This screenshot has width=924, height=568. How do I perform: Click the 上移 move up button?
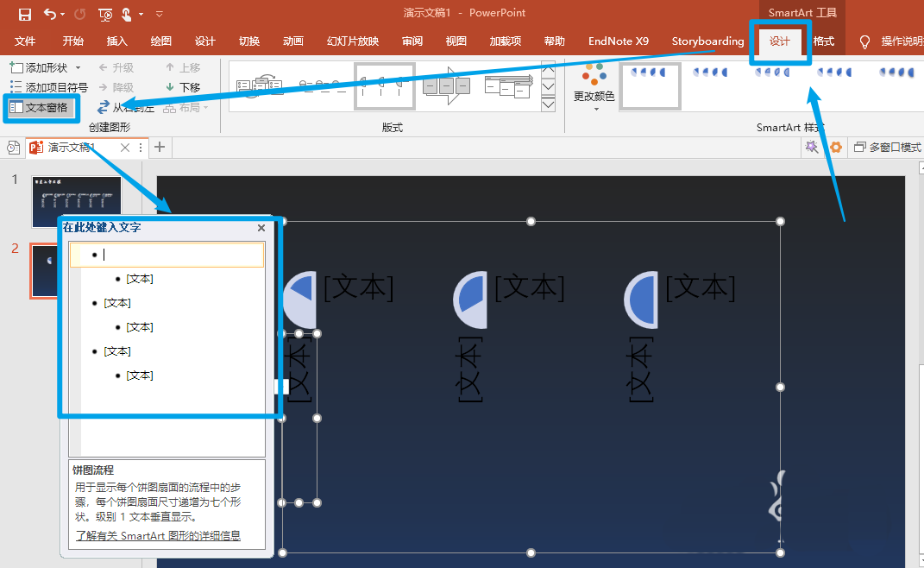point(183,68)
